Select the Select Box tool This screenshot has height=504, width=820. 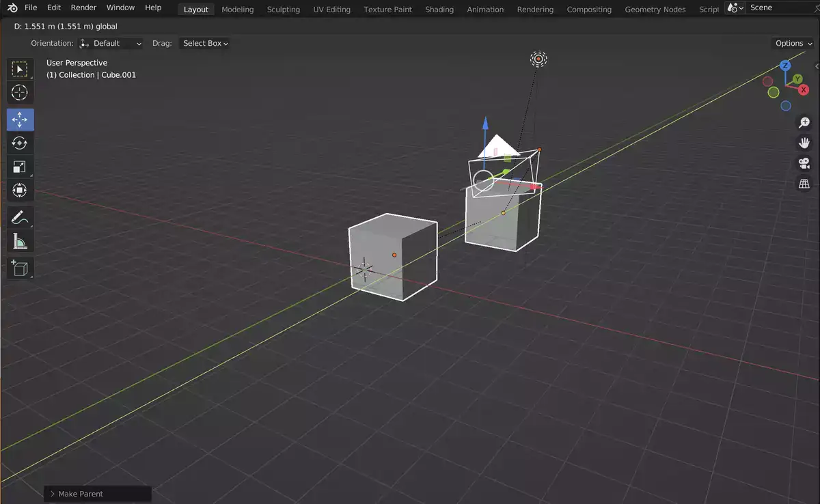coord(20,69)
